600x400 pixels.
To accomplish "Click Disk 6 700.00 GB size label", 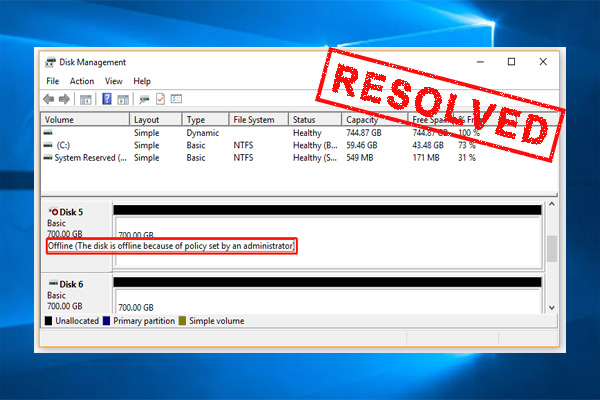I will [x=65, y=306].
